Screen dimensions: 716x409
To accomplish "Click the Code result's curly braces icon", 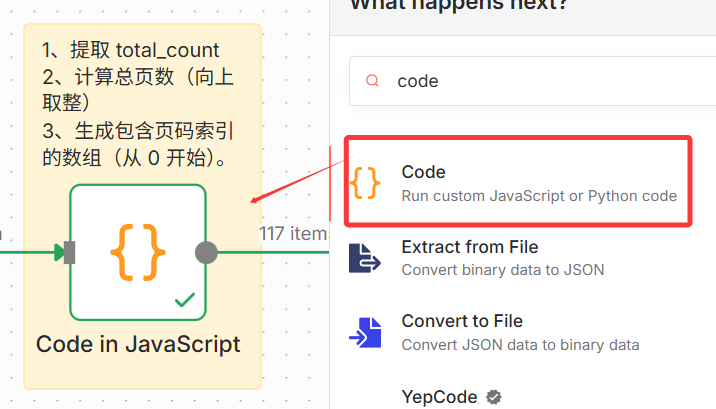I will 367,182.
